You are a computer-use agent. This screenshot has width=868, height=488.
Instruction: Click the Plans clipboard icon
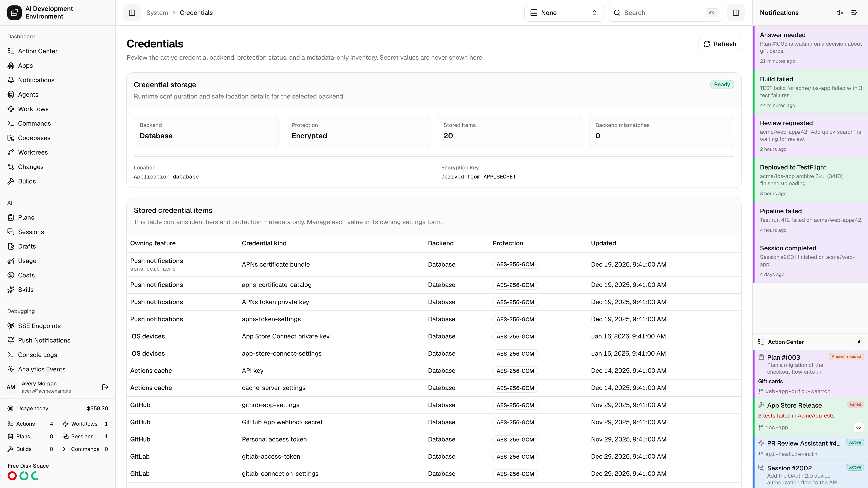point(11,217)
